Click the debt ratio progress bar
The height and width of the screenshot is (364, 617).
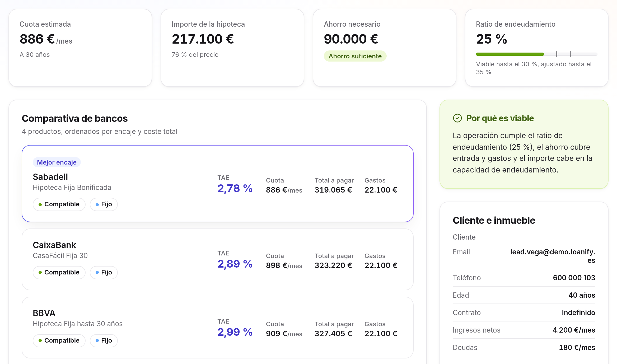coord(536,54)
